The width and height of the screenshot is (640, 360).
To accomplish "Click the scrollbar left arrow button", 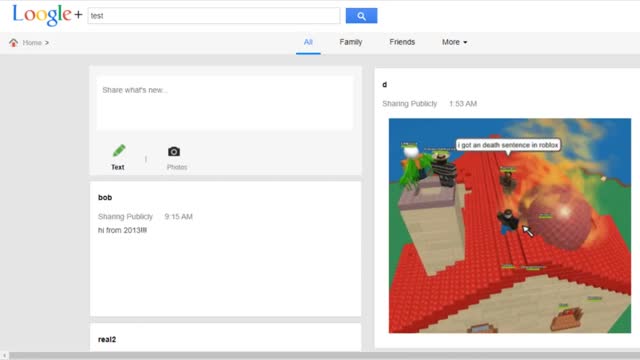I will (x=4, y=356).
